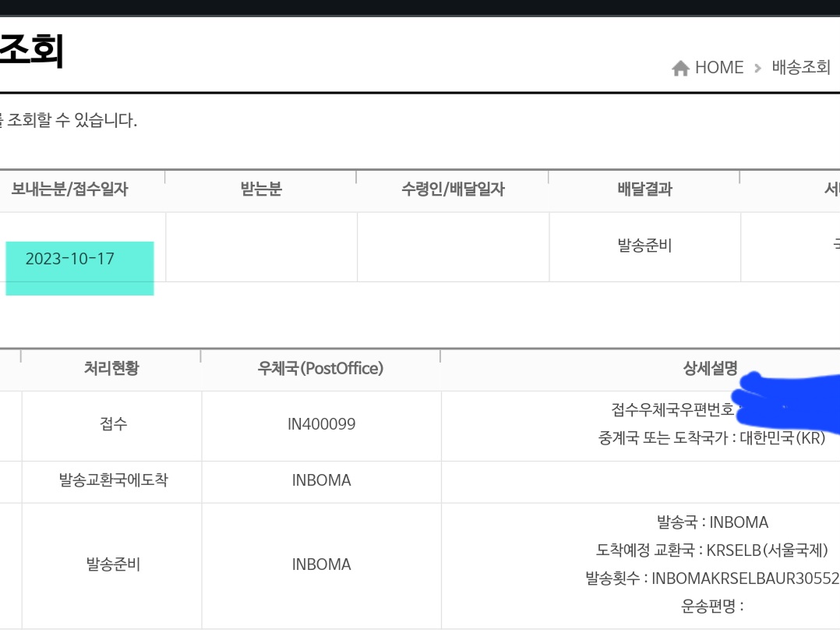Click the IN400099 post office cell
The width and height of the screenshot is (840, 630).
[321, 424]
